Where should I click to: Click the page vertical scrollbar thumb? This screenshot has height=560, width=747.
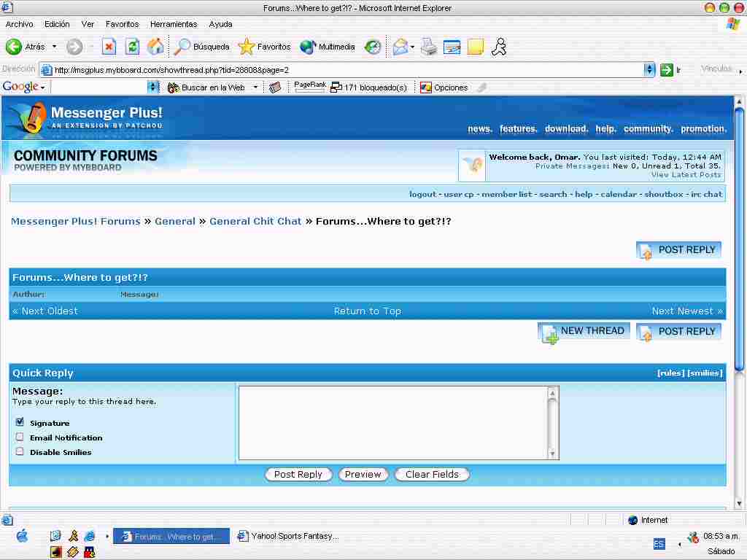[739, 239]
